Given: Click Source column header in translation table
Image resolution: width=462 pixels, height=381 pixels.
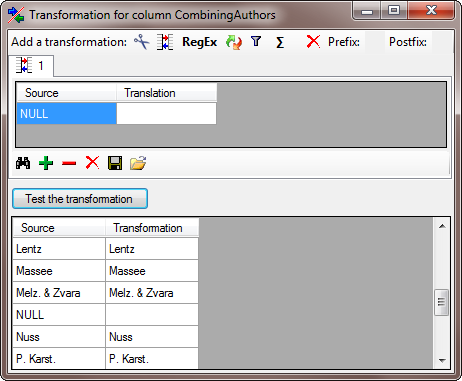Looking at the screenshot, I should (x=66, y=93).
